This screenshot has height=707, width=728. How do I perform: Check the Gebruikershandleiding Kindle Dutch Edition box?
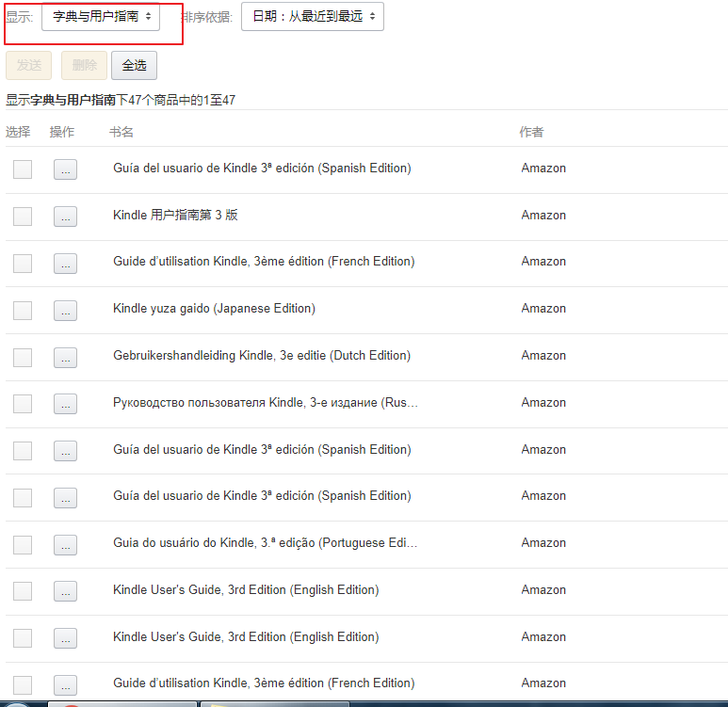point(23,358)
